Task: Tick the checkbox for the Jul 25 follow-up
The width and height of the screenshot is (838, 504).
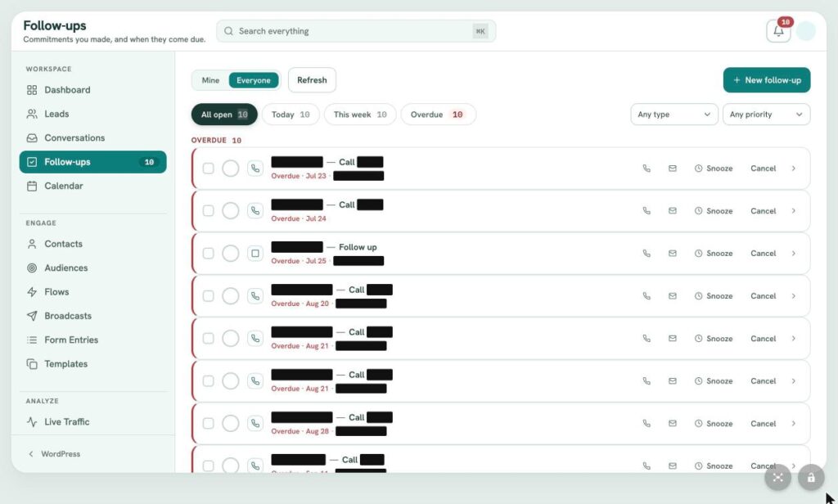Action: [208, 254]
